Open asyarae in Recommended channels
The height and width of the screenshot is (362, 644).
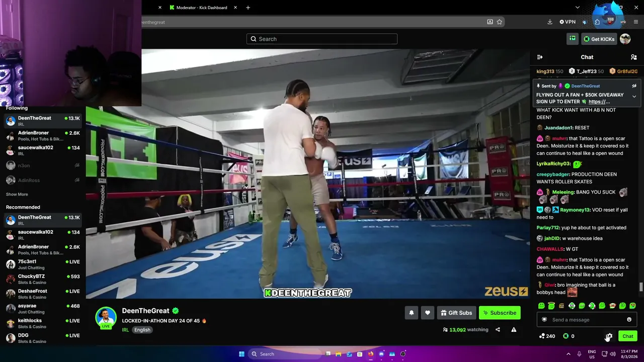(x=43, y=309)
